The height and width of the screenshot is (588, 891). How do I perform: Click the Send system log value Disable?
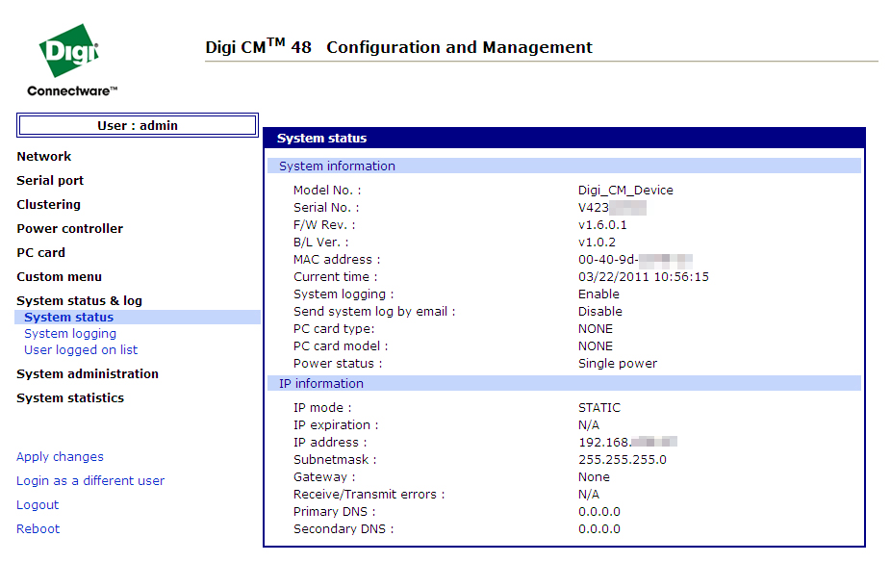click(x=600, y=312)
